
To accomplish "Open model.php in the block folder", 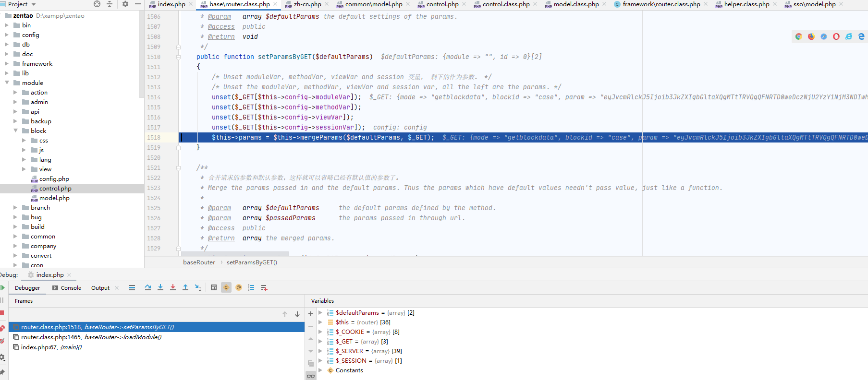I will [54, 198].
